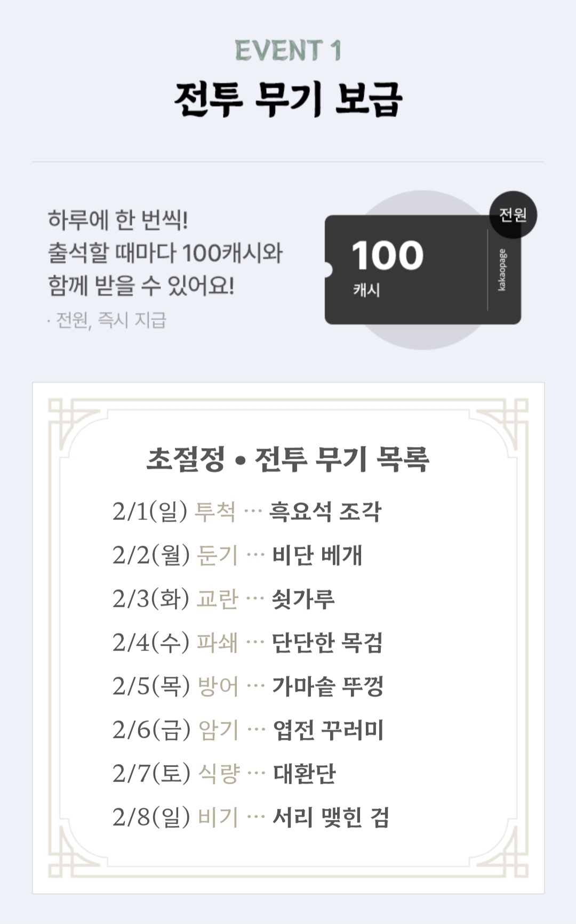576x924 pixels.
Task: Select the 2/8(일) 서리 맺힌 검 row
Action: pyautogui.click(x=251, y=818)
